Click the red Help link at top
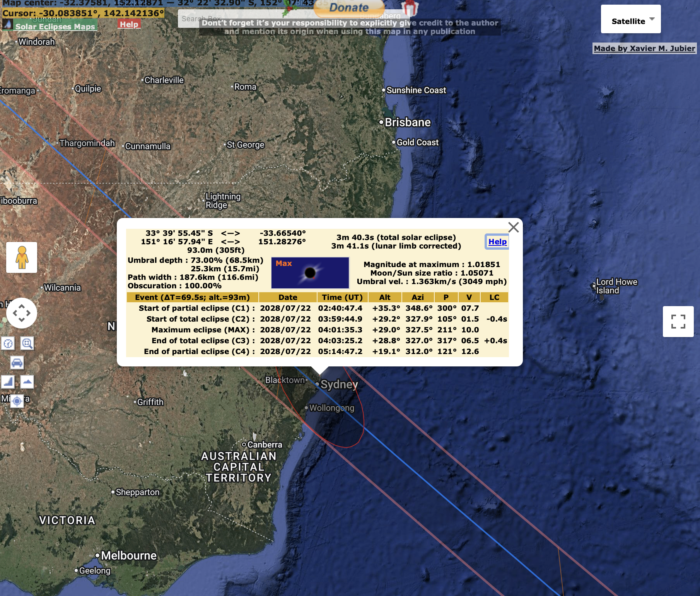700x596 pixels. 129,24
